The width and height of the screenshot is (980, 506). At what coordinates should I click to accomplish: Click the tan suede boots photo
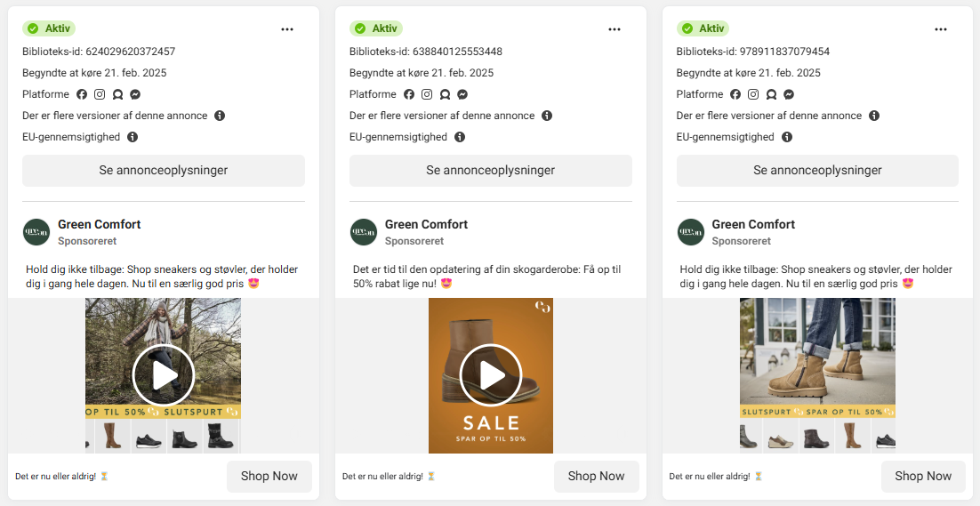pyautogui.click(x=817, y=351)
